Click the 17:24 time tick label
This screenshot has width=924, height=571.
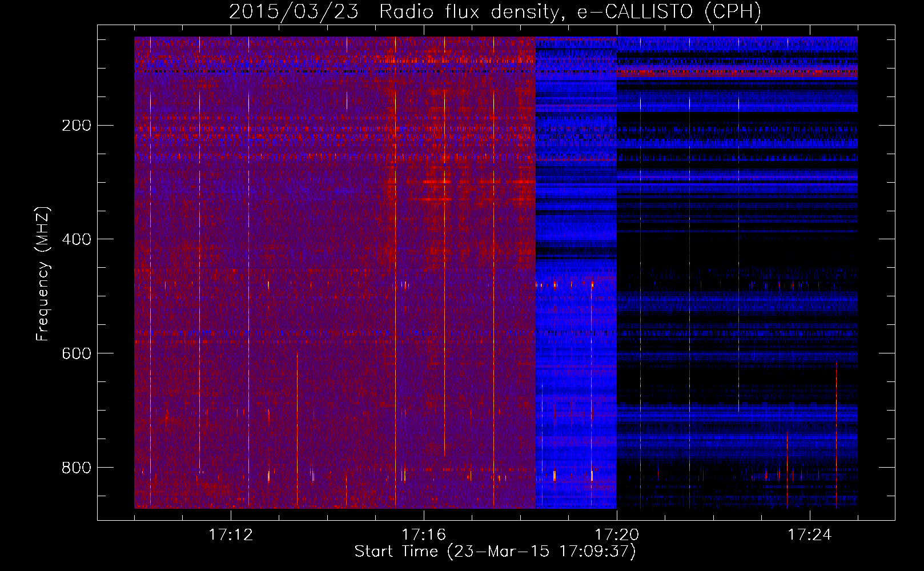pos(810,535)
